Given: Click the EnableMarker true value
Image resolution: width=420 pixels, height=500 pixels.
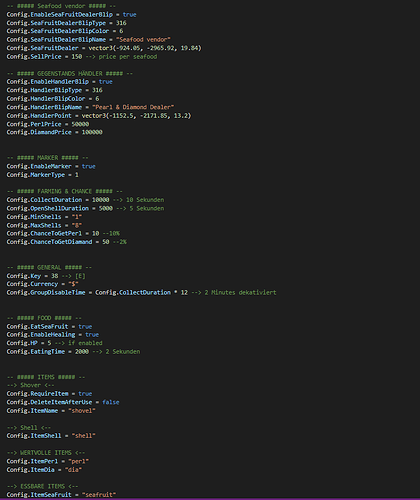Looking at the screenshot, I should pyautogui.click(x=88, y=166).
